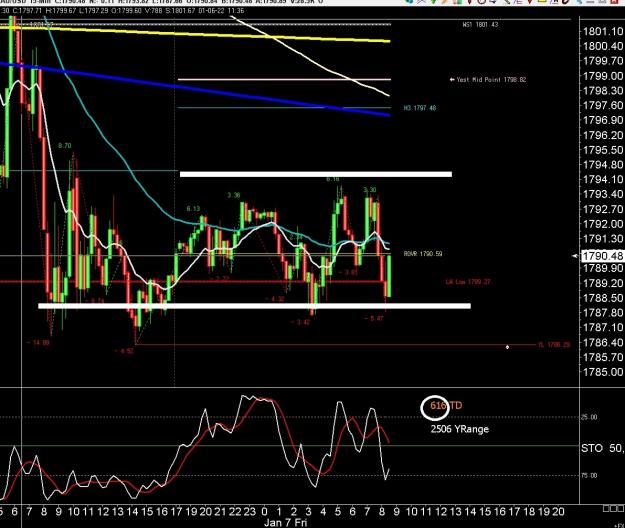Viewport: 625px width, 528px height.
Task: Click the 1792.00 price axis label
Action: pos(603,224)
